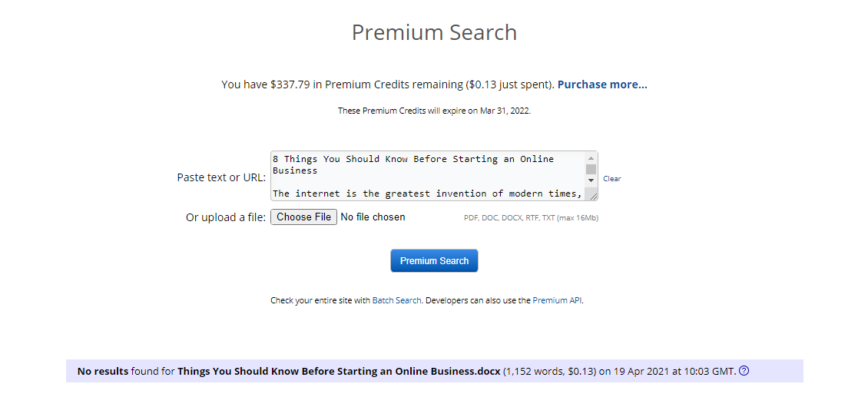Viewport: 868px width, 407px height.
Task: Run the blue Premium Search button
Action: 434,261
